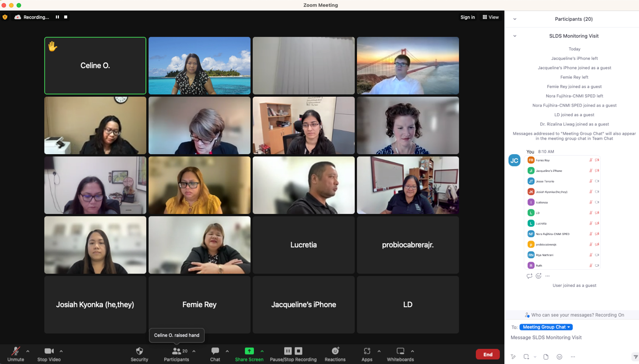This screenshot has width=639, height=364.
Task: Select the probiocabrerajr. tile
Action: 408,245
